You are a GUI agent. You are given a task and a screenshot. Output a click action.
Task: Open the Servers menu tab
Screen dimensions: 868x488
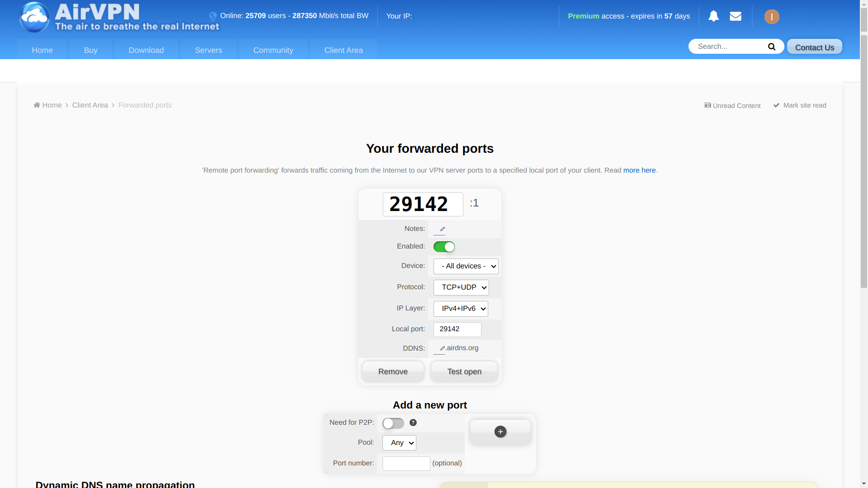(208, 50)
